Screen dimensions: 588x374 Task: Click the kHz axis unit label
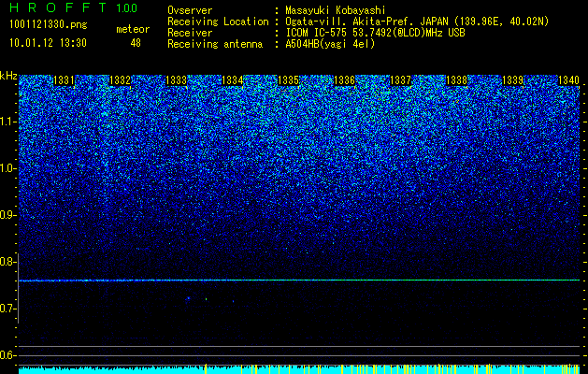click(x=8, y=76)
